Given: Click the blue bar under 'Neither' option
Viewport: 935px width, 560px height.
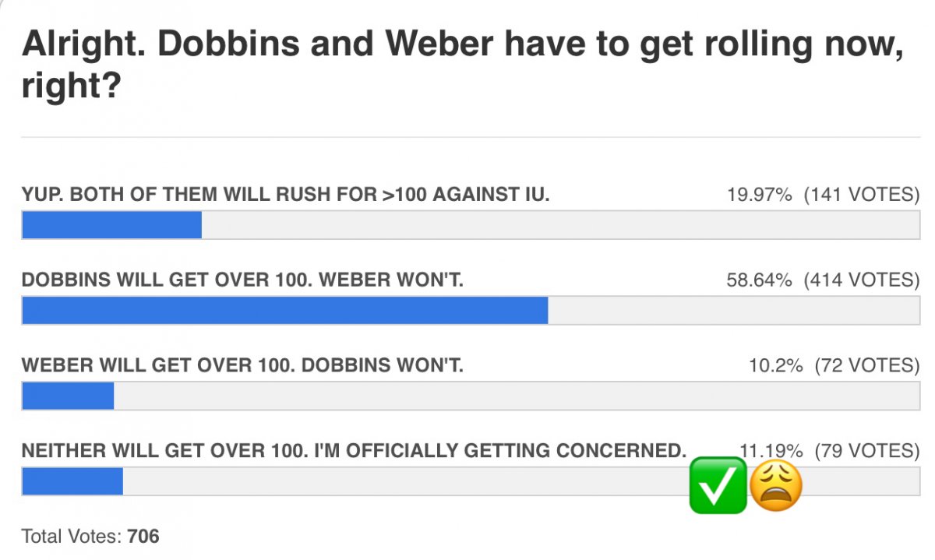Looking at the screenshot, I should [72, 481].
